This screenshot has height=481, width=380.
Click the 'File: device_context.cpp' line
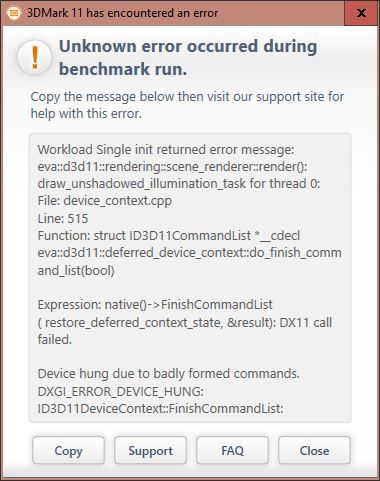[x=105, y=201]
